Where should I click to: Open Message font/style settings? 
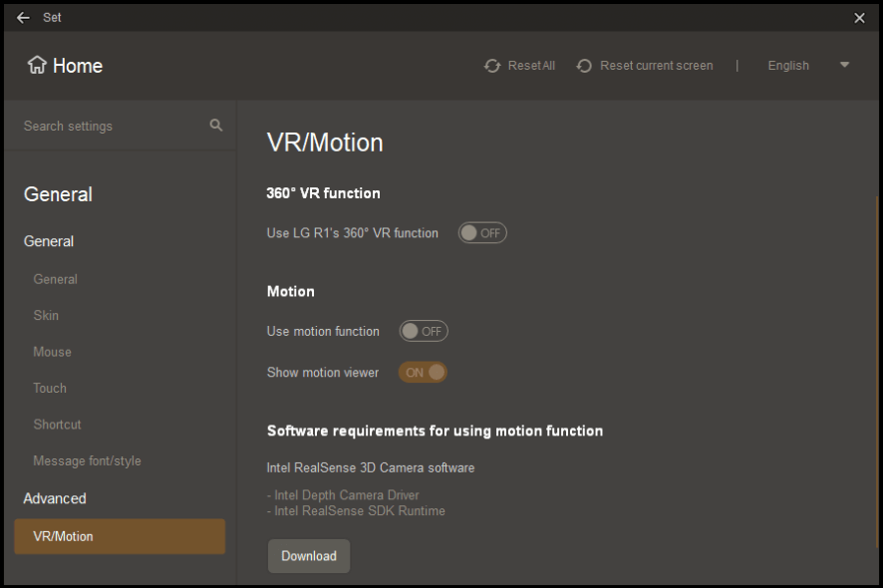88,460
